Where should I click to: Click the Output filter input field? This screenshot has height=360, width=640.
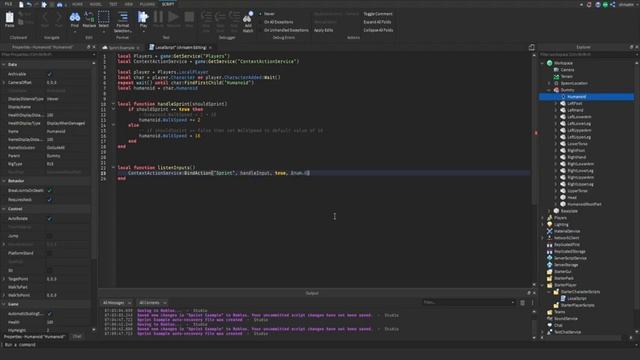coord(469,302)
